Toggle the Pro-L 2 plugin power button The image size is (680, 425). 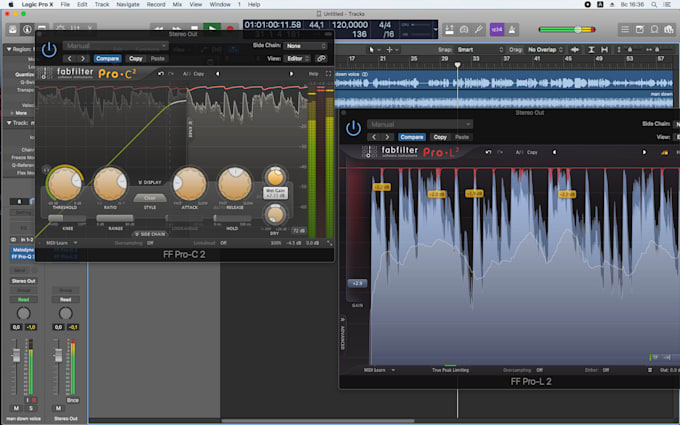click(353, 128)
